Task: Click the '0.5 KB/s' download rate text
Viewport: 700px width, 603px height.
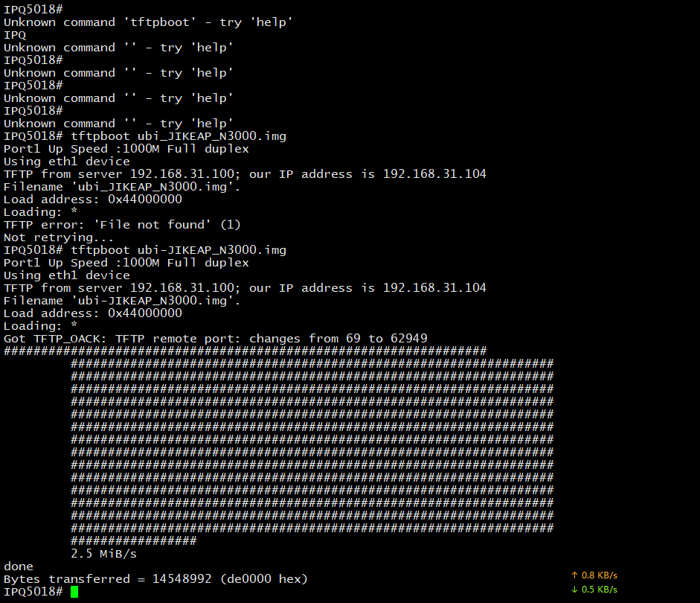Action: tap(600, 590)
